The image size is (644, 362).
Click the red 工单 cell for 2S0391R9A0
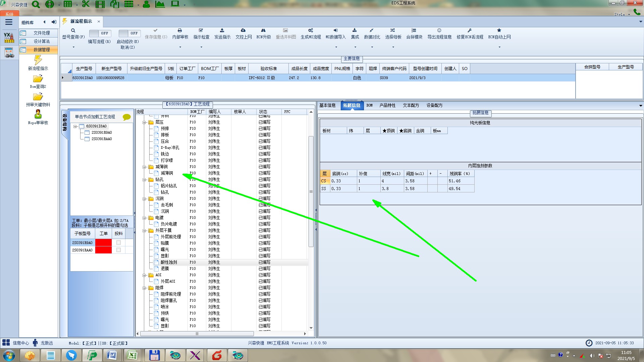click(x=103, y=243)
